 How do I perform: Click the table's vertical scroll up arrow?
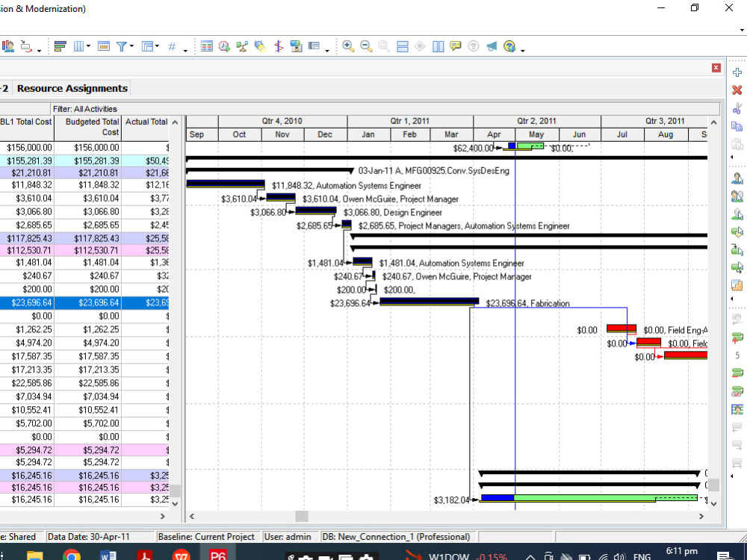(175, 122)
